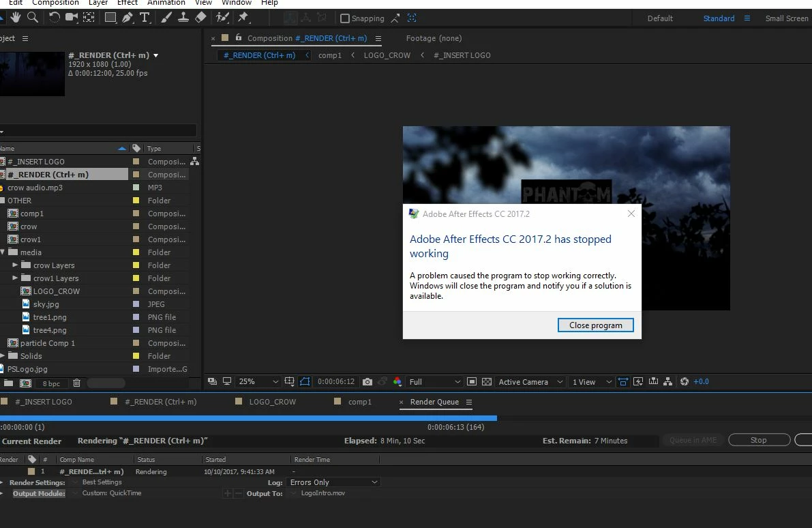The height and width of the screenshot is (528, 812).
Task: Click the Close program button
Action: [x=596, y=325]
